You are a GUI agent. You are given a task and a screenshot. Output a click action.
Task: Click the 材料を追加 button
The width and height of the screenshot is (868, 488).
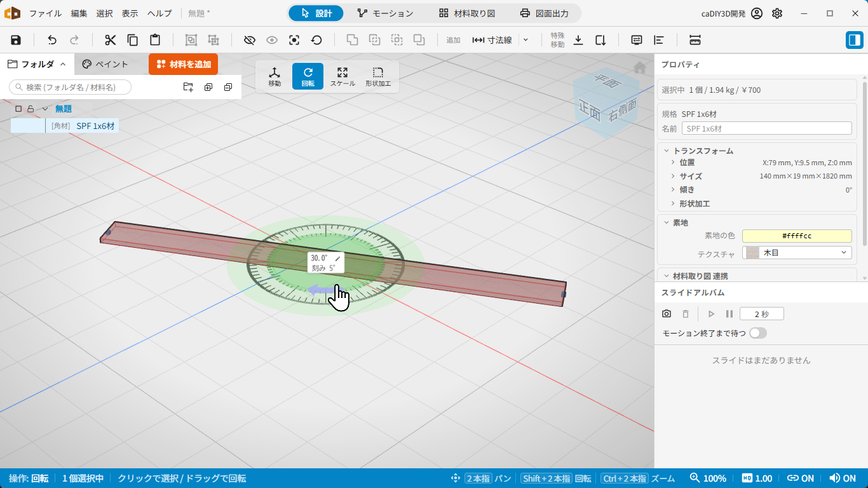pyautogui.click(x=184, y=64)
